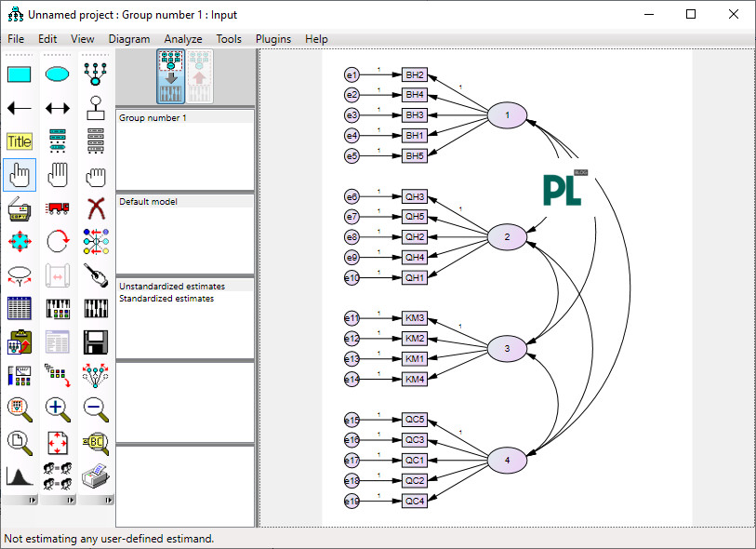Viewport: 756px width, 549px height.
Task: Select the Draw latent variable with indicators tool
Action: click(95, 73)
